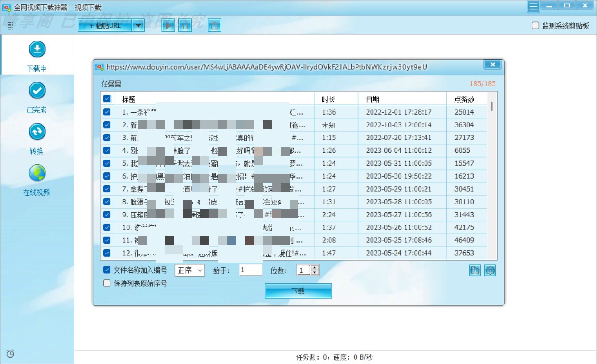The width and height of the screenshot is (597, 364).
Task: Uncheck the checkbox for row 12
Action: pyautogui.click(x=107, y=253)
